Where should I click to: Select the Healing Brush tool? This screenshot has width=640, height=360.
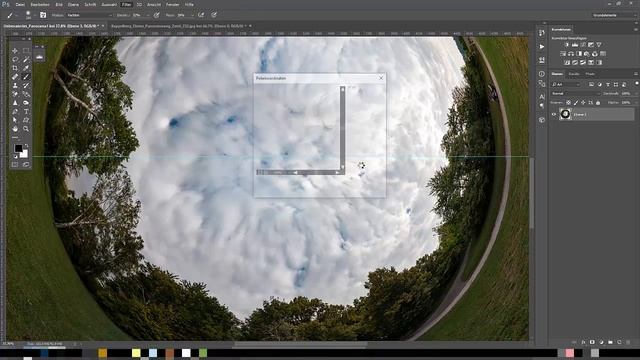pyautogui.click(x=15, y=77)
